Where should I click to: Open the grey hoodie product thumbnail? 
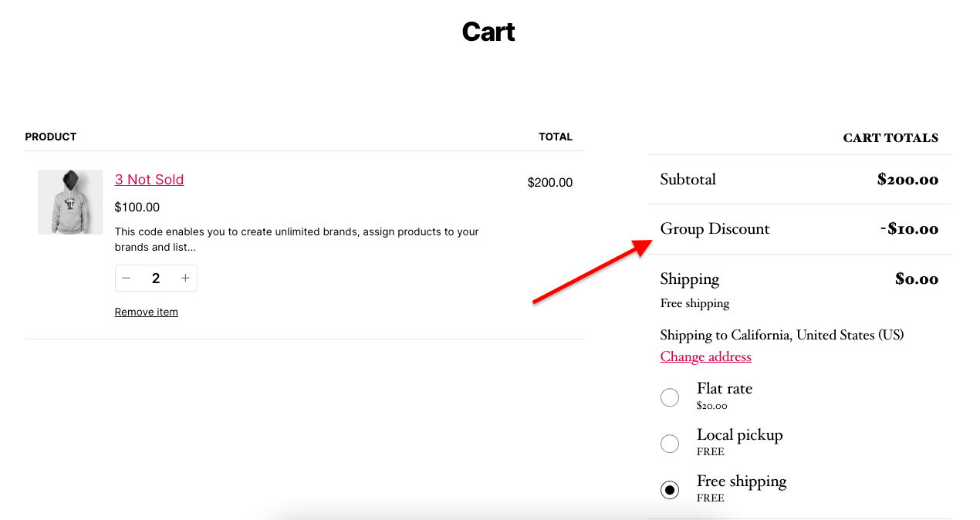(x=70, y=202)
